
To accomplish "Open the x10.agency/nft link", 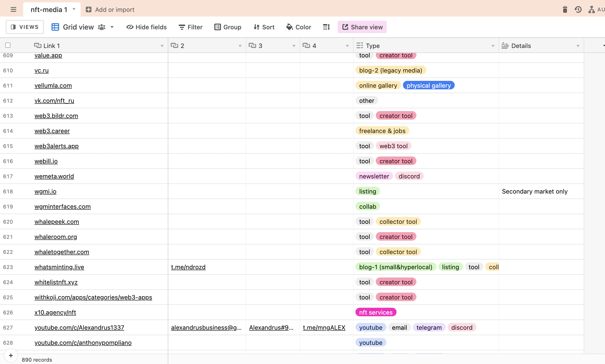I will pos(55,312).
